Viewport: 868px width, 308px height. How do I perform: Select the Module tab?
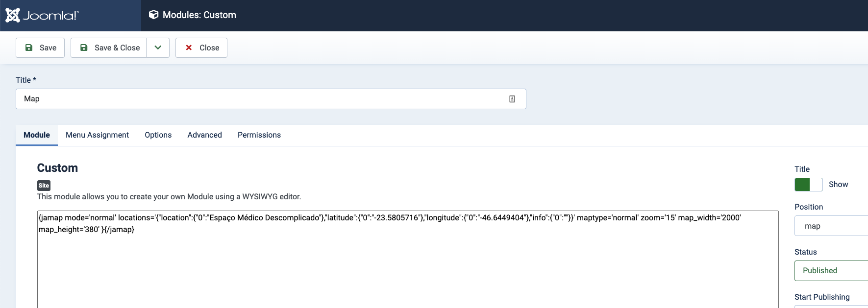pos(37,135)
